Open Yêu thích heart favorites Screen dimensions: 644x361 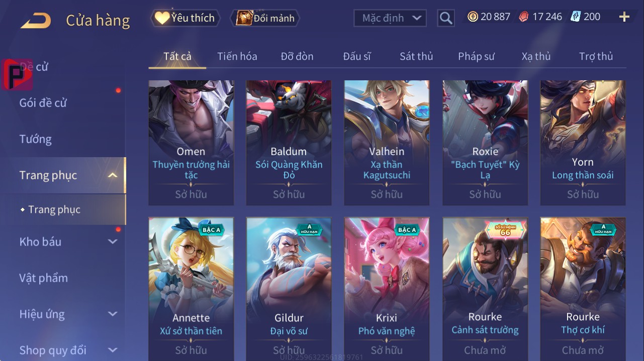point(185,18)
